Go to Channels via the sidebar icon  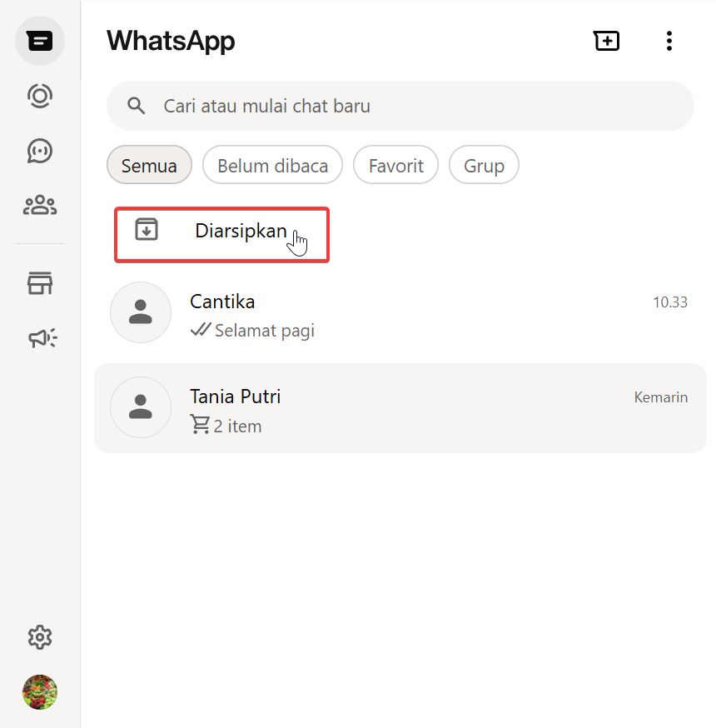point(39,151)
